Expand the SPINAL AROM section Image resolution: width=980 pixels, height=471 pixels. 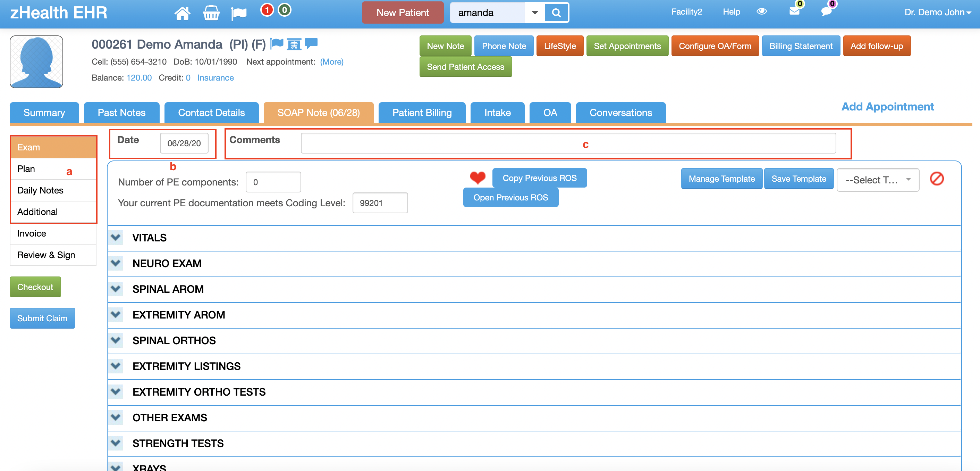pos(116,289)
